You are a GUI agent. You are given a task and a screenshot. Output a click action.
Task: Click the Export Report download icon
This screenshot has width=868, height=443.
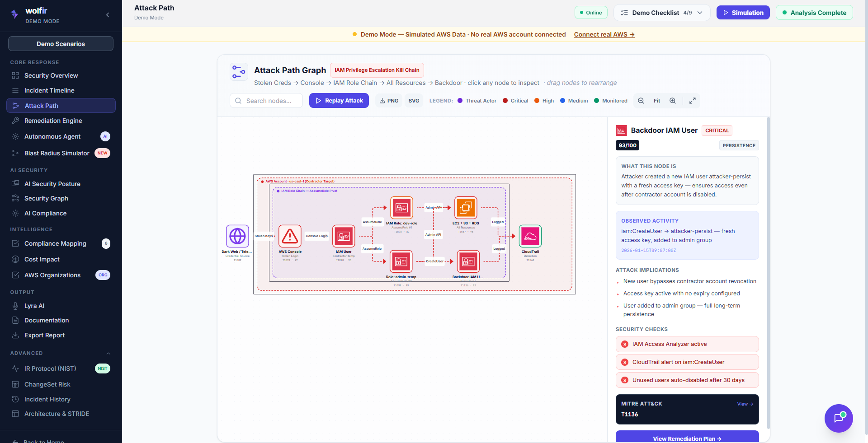(x=15, y=335)
